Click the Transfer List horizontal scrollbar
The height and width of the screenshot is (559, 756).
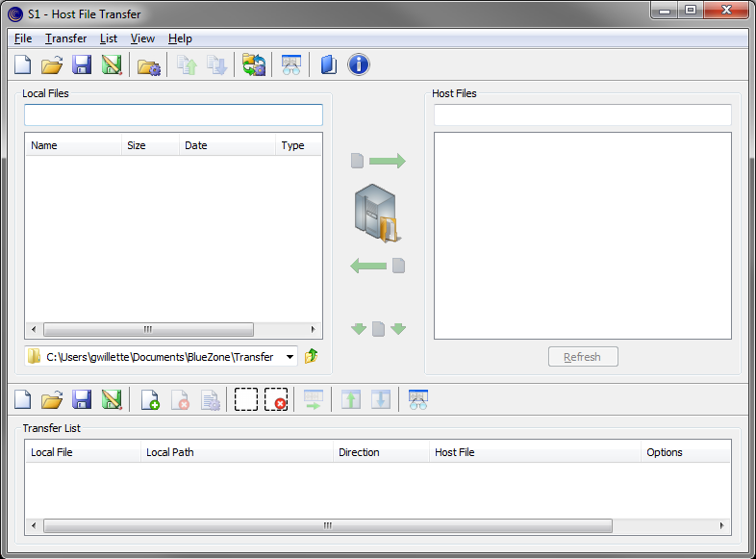click(327, 526)
